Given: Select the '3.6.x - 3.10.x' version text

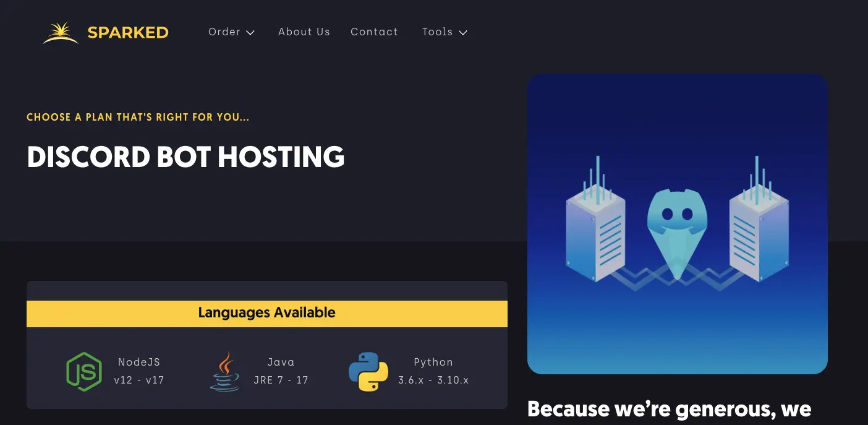Looking at the screenshot, I should tap(433, 380).
